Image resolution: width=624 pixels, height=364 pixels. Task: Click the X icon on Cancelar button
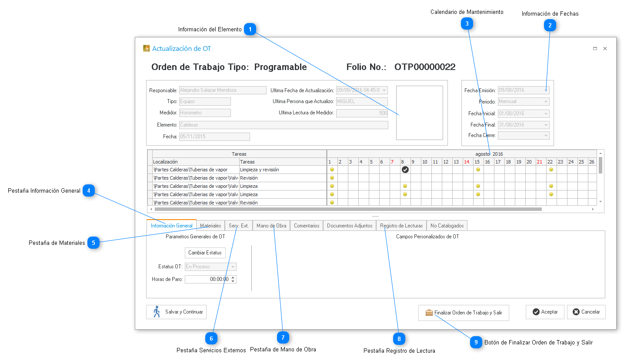tap(576, 312)
